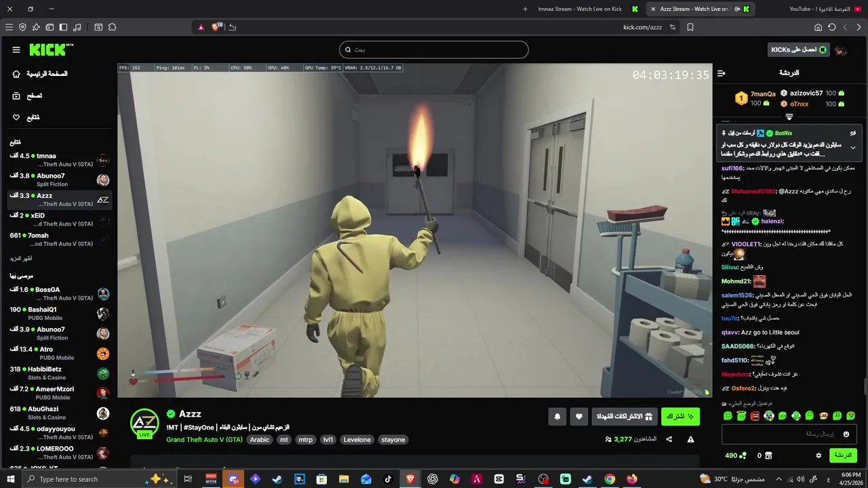Open Grand Theft Auto V category link
Screen dimensions: 868x488
click(204, 440)
